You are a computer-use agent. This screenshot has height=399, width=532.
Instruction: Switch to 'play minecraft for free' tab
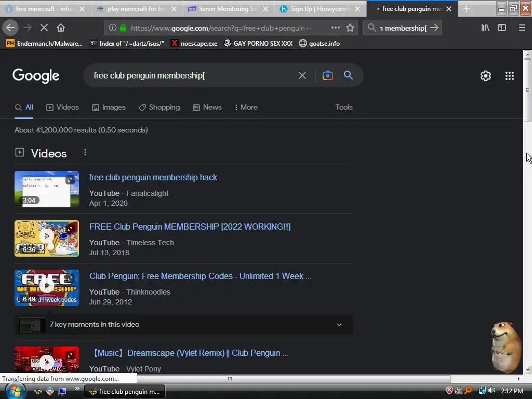click(137, 9)
